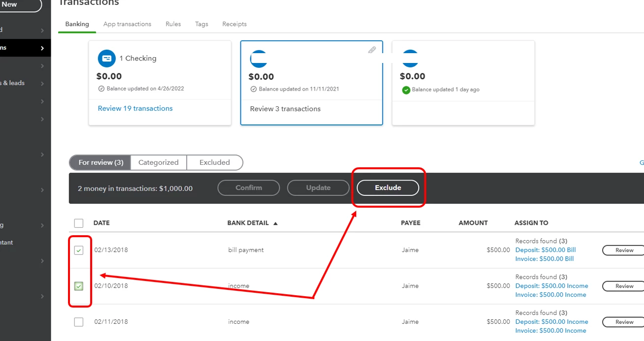Click Review button for bill payment row

pos(624,250)
